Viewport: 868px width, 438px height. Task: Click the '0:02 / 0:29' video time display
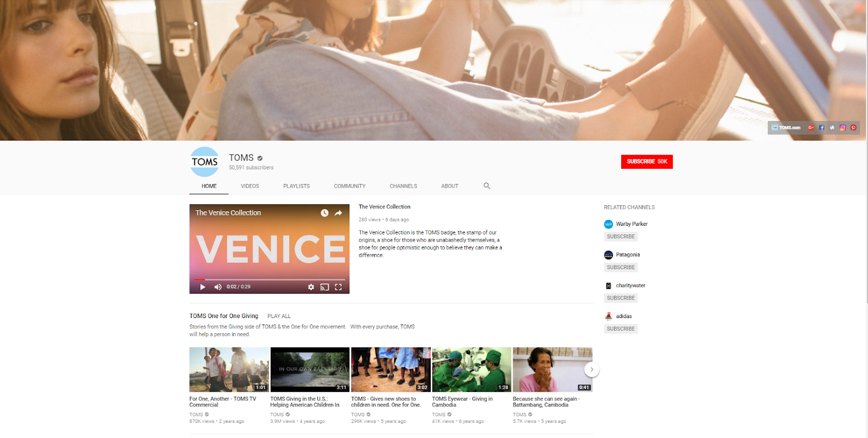coord(238,287)
